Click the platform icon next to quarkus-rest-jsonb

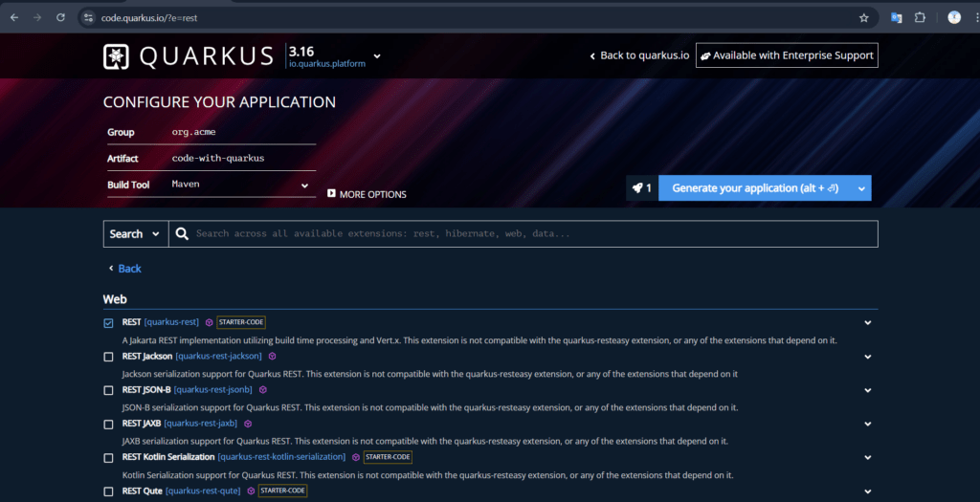point(263,389)
